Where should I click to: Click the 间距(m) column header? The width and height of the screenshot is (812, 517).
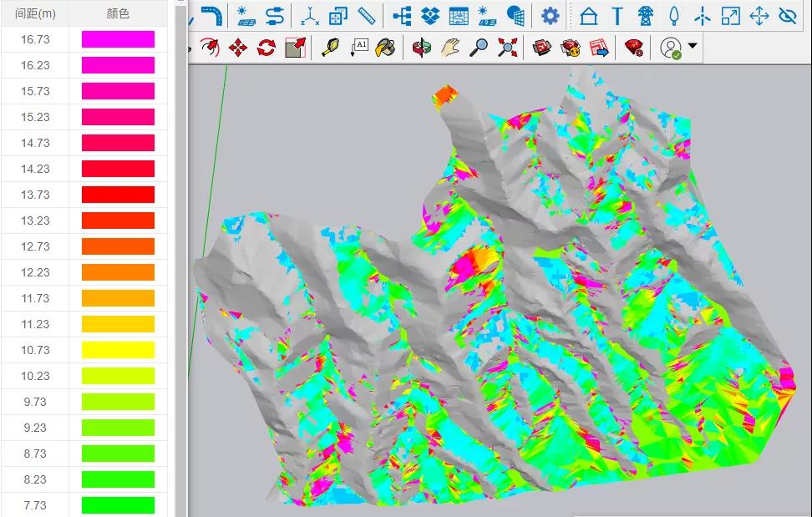[35, 13]
